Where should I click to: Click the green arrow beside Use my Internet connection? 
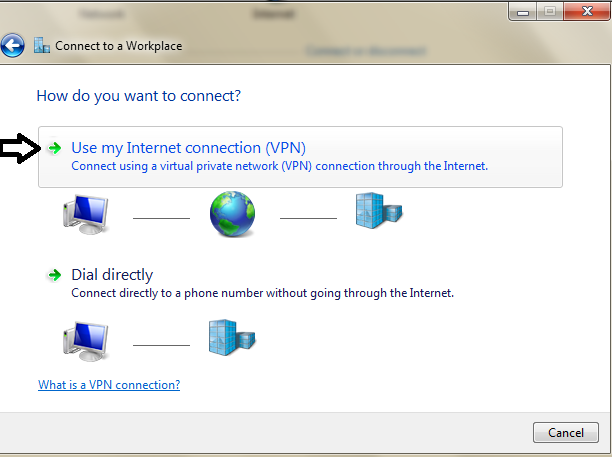click(x=55, y=148)
